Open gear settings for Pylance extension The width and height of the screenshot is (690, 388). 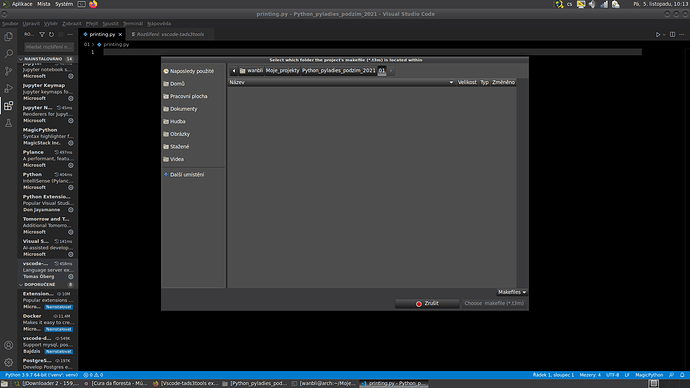(70, 165)
